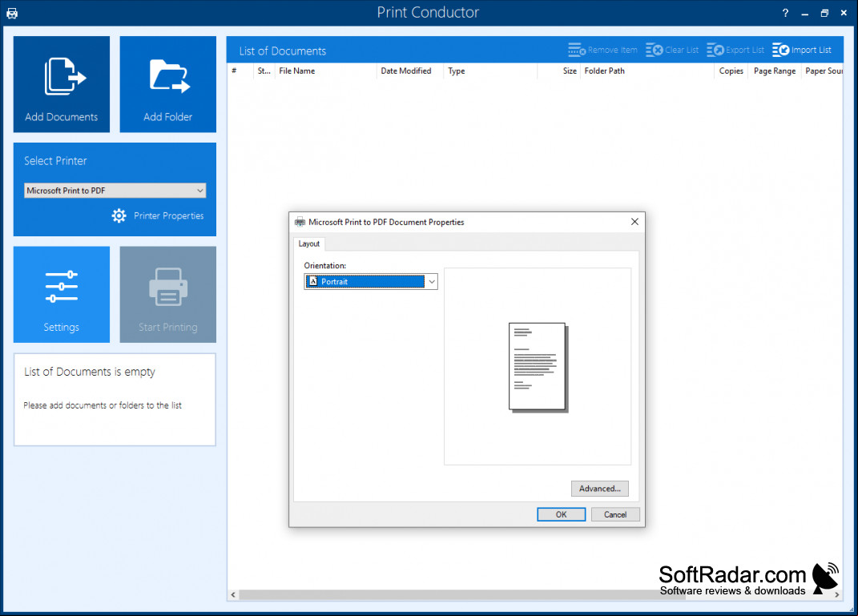Minimize the Print Conductor window
858x616 pixels.
(x=804, y=13)
